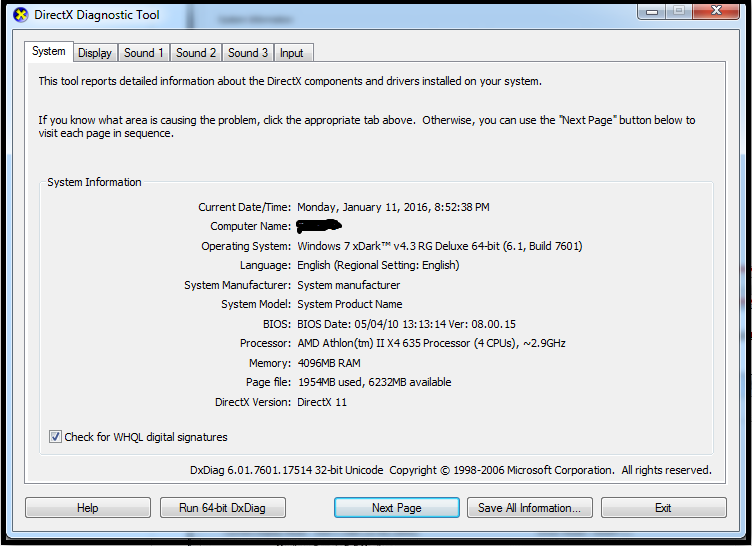Click the 'Language:' label
This screenshot has height=549, width=756.
point(265,265)
